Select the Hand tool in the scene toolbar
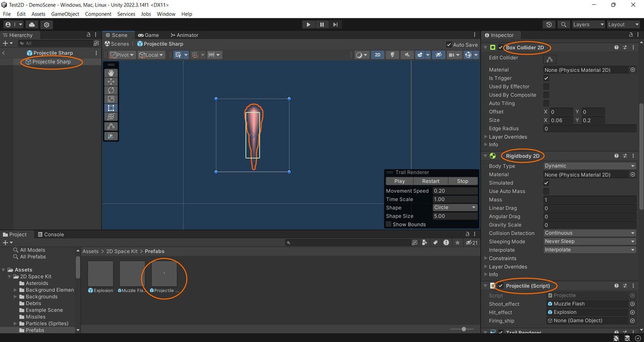 111,73
